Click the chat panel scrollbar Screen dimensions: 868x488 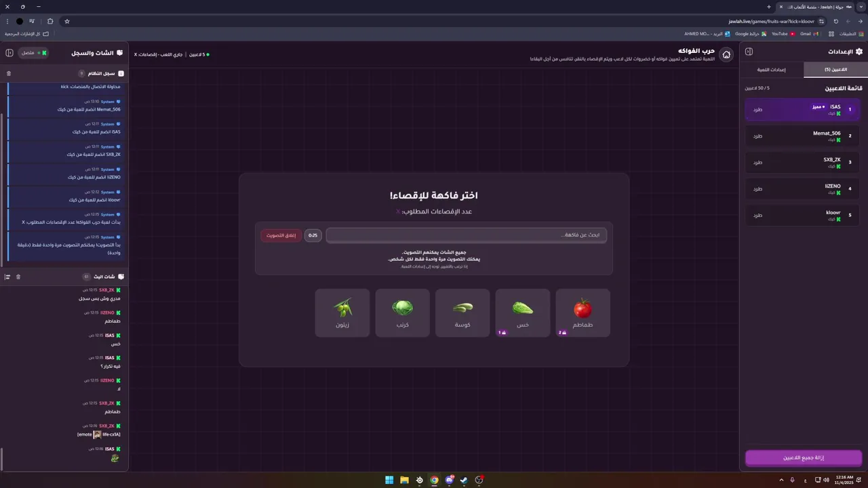[x=2, y=459]
